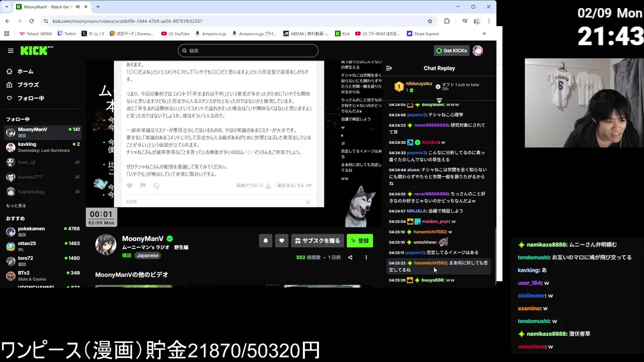Viewport: 644px width, 362px height.
Task: Open the ABEMA bookmark
Action: [x=306, y=34]
